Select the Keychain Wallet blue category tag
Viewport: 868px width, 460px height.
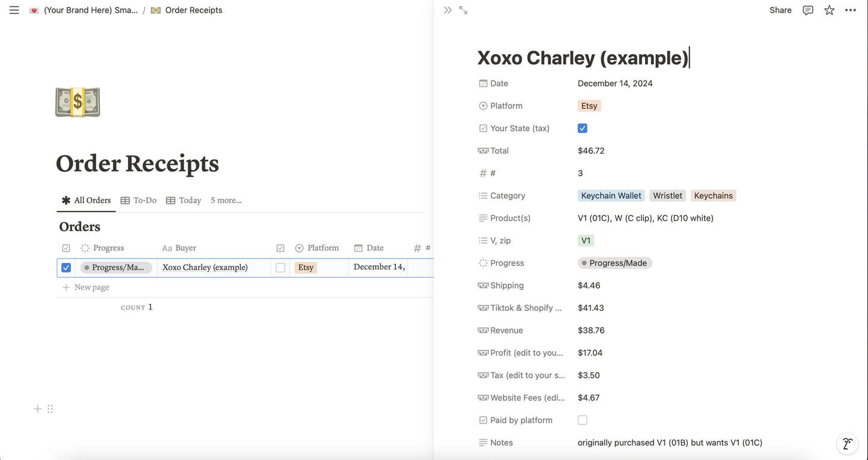611,195
